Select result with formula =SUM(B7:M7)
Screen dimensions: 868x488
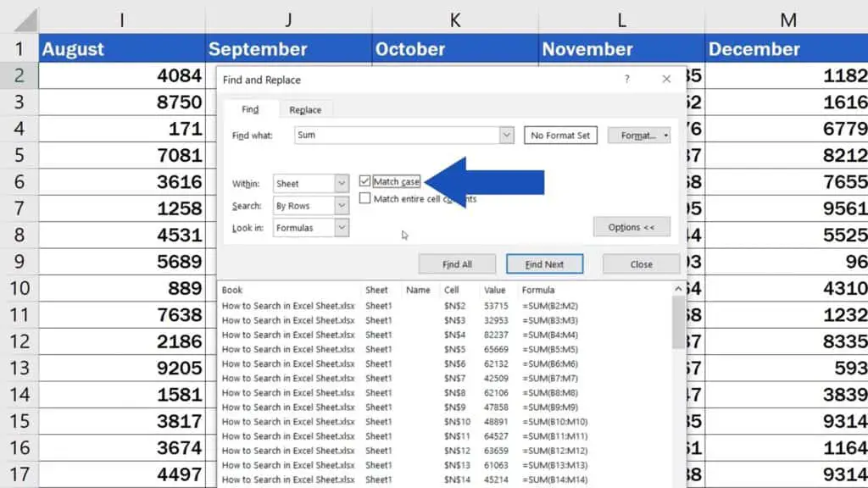446,378
